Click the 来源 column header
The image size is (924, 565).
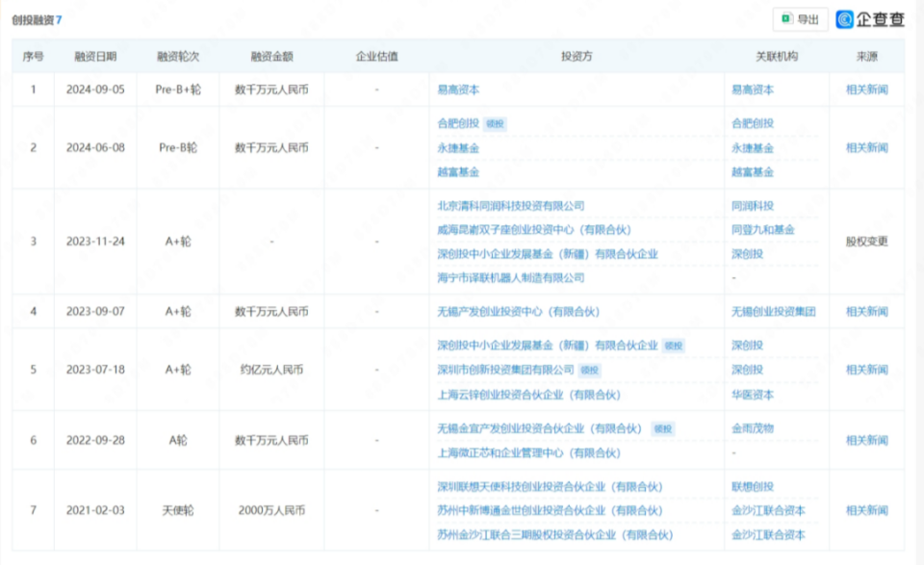(867, 57)
